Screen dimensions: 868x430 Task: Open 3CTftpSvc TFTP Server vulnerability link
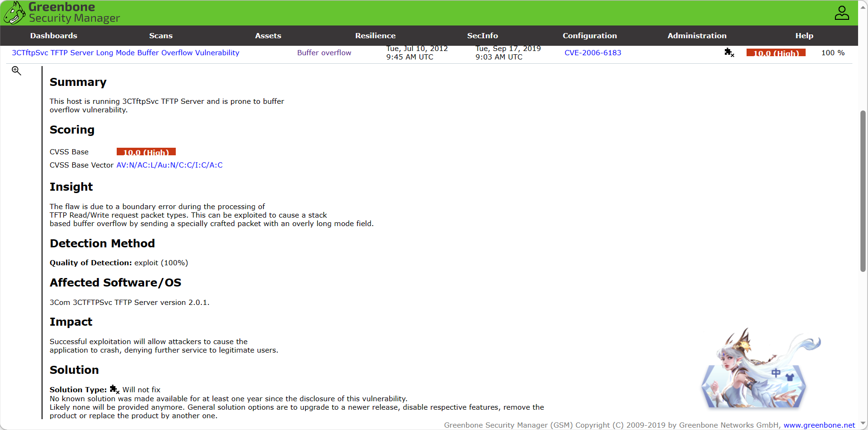coord(126,53)
